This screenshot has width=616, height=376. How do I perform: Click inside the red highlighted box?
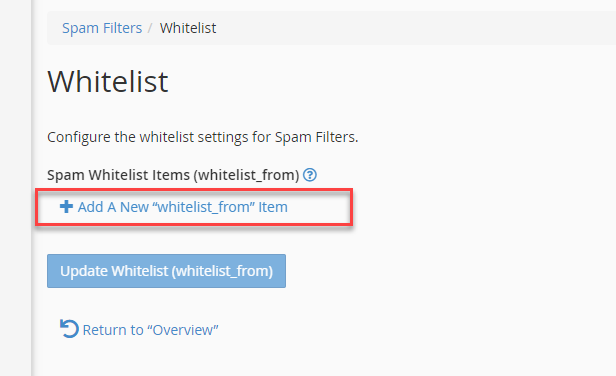(x=194, y=207)
